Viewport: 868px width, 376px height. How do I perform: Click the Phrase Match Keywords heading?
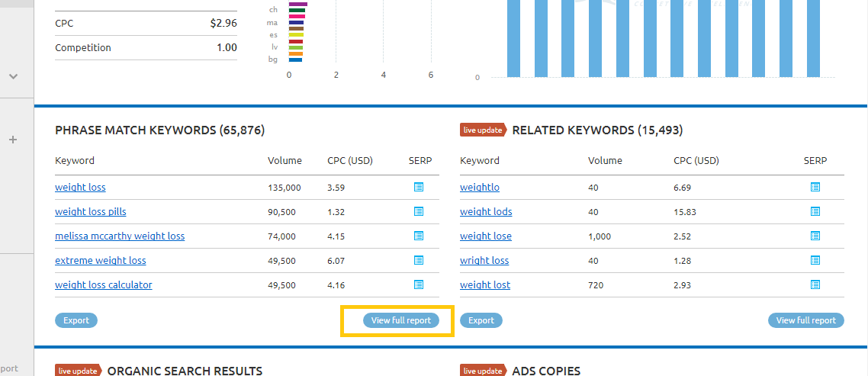160,130
